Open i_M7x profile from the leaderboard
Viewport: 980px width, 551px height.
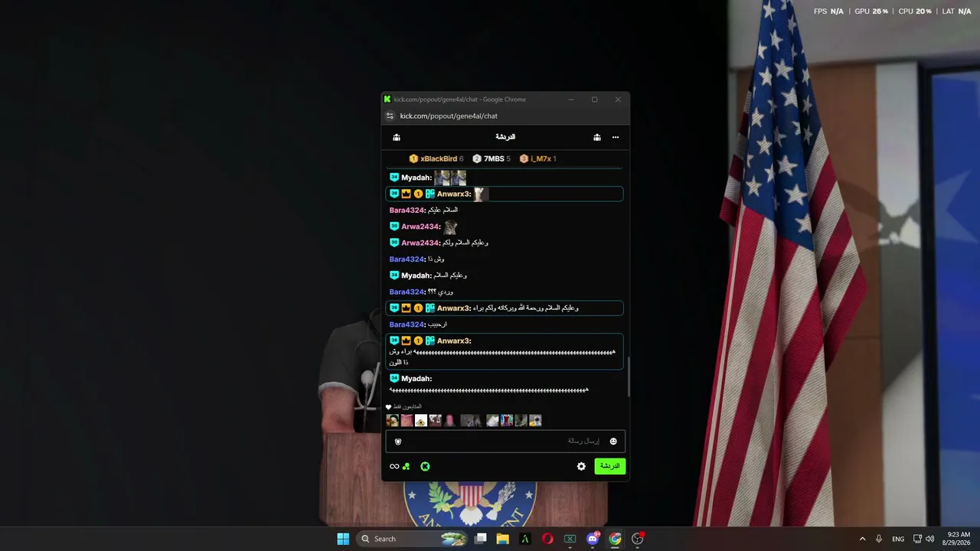pos(541,158)
